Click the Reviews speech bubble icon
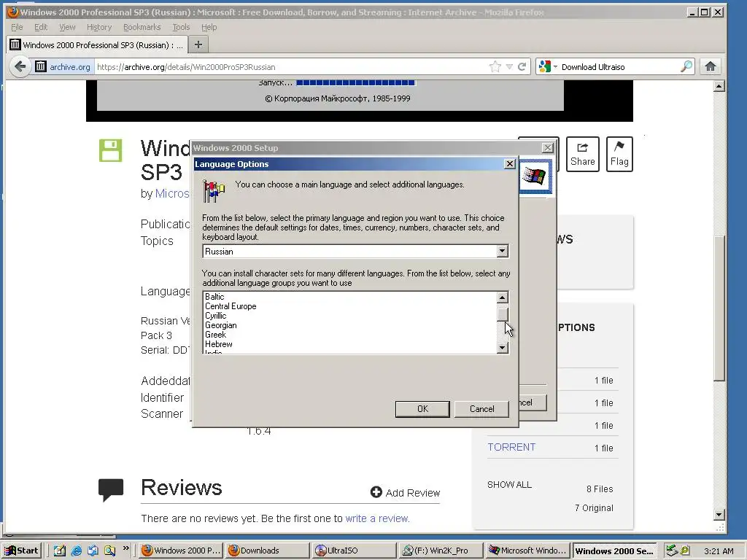Image resolution: width=747 pixels, height=560 pixels. click(111, 490)
